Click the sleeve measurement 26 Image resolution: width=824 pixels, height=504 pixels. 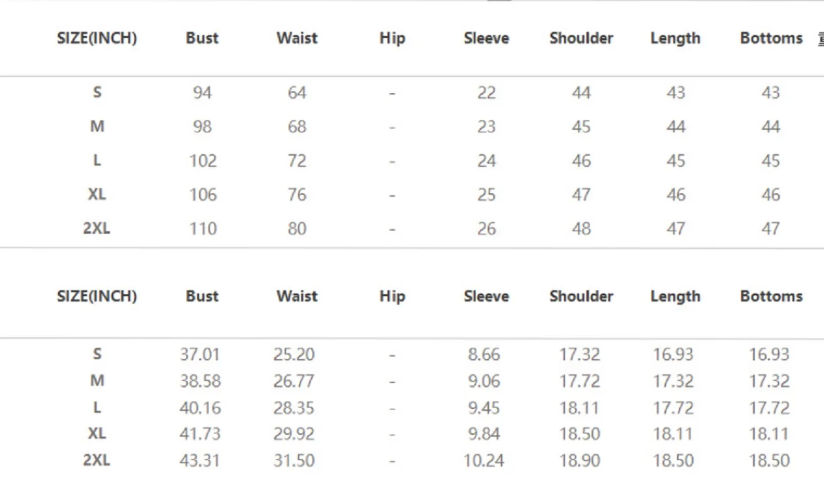tap(486, 229)
